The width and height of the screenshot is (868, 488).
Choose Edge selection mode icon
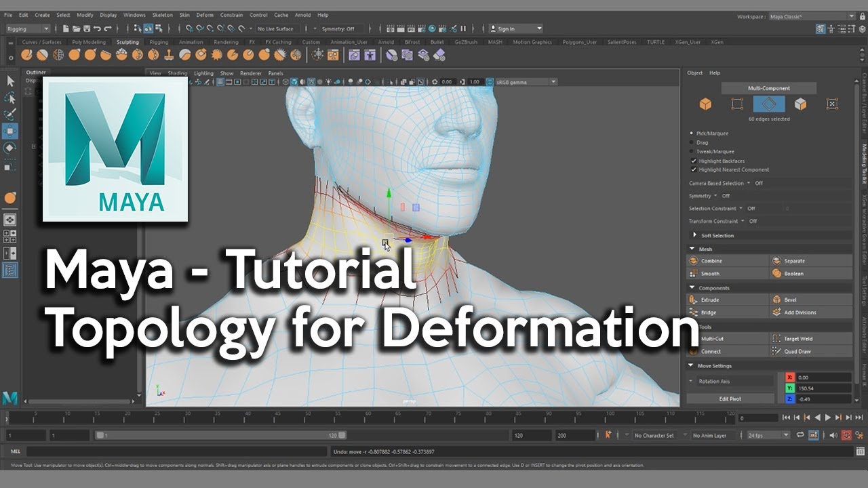point(769,104)
